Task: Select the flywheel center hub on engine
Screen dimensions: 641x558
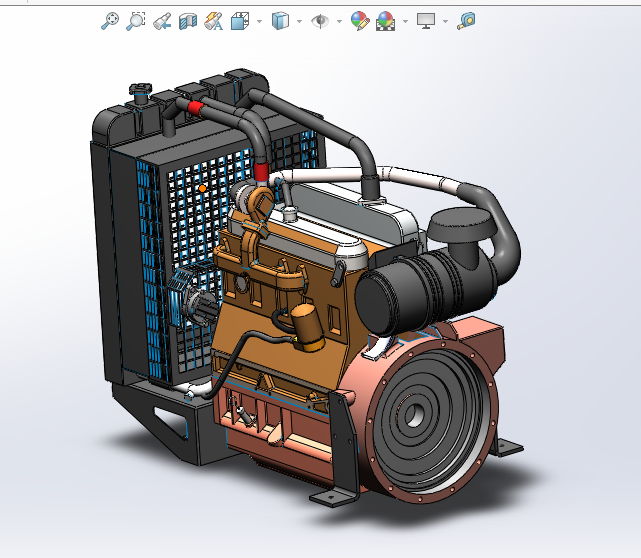Action: (x=416, y=414)
